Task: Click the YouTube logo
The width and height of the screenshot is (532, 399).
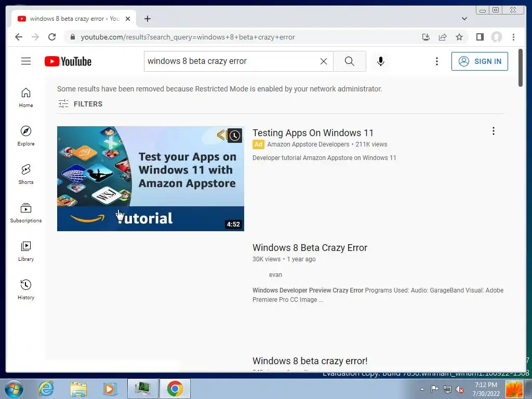Action: [68, 61]
